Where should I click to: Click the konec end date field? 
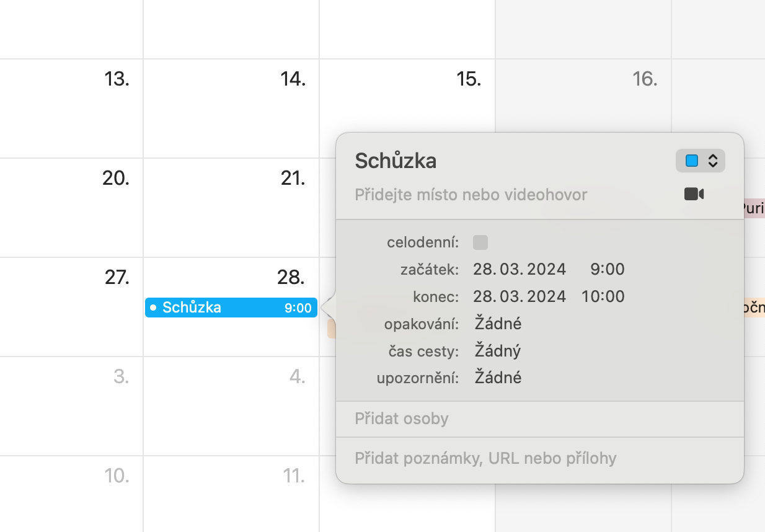520,296
